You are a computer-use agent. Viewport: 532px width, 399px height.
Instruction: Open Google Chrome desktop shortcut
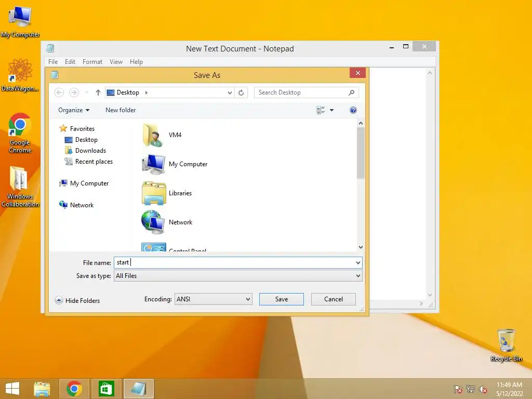[20, 133]
